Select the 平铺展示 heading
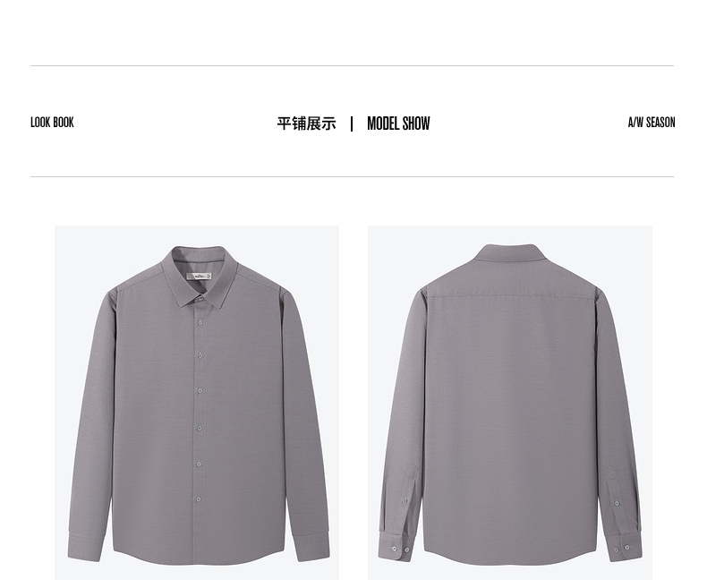This screenshot has height=588, width=707. tap(307, 124)
